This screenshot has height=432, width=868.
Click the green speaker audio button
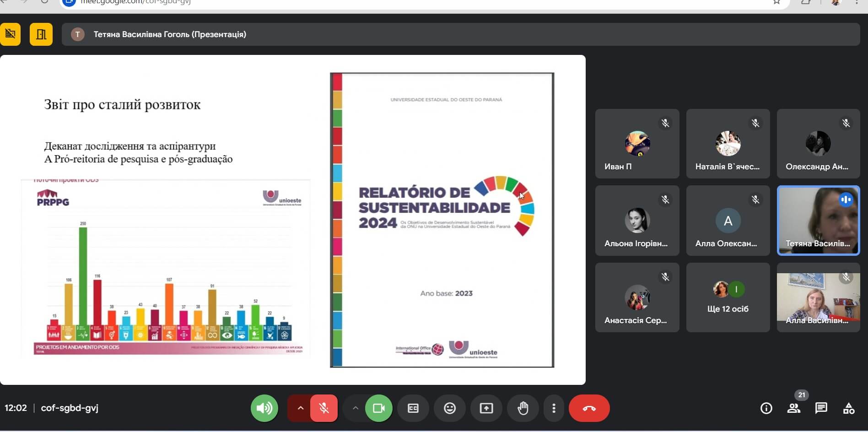point(264,408)
